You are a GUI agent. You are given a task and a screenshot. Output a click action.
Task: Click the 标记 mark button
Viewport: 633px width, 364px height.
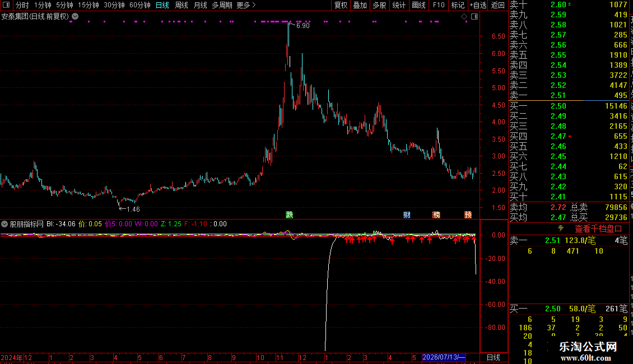coord(458,5)
